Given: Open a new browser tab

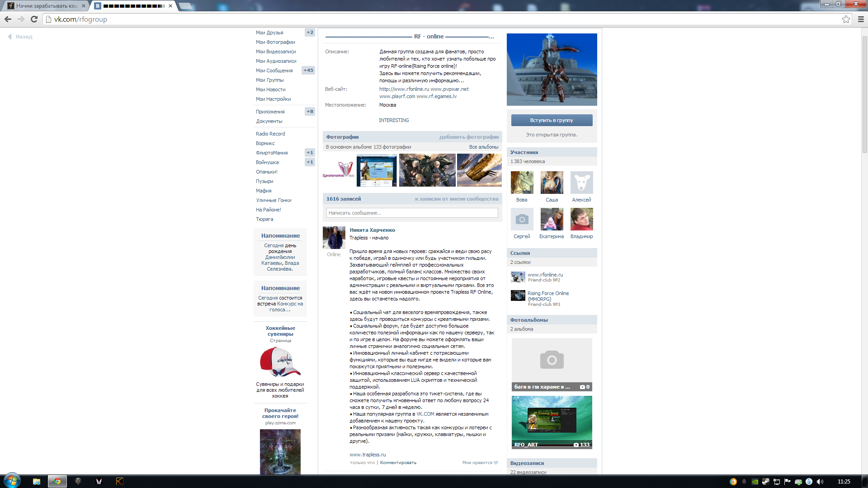Looking at the screenshot, I should [x=185, y=6].
